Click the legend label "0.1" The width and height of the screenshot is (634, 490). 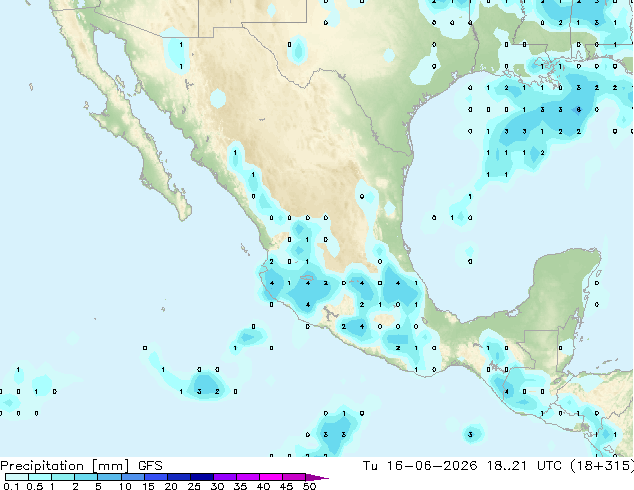point(11,486)
